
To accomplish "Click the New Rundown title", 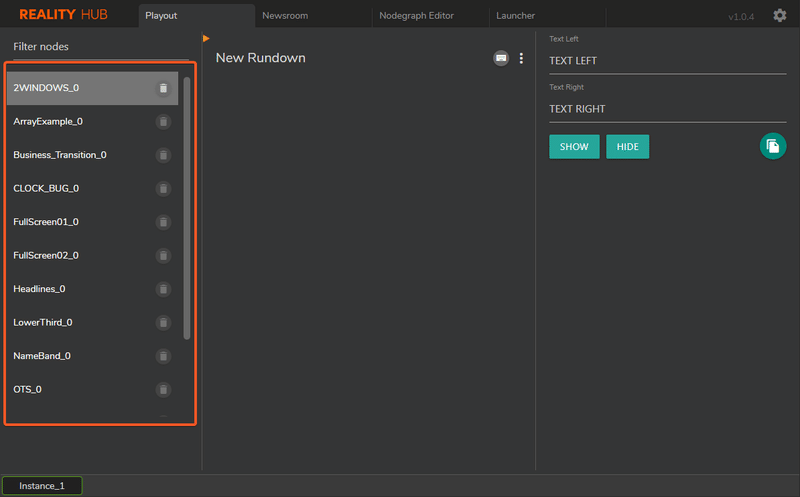I will pyautogui.click(x=261, y=58).
